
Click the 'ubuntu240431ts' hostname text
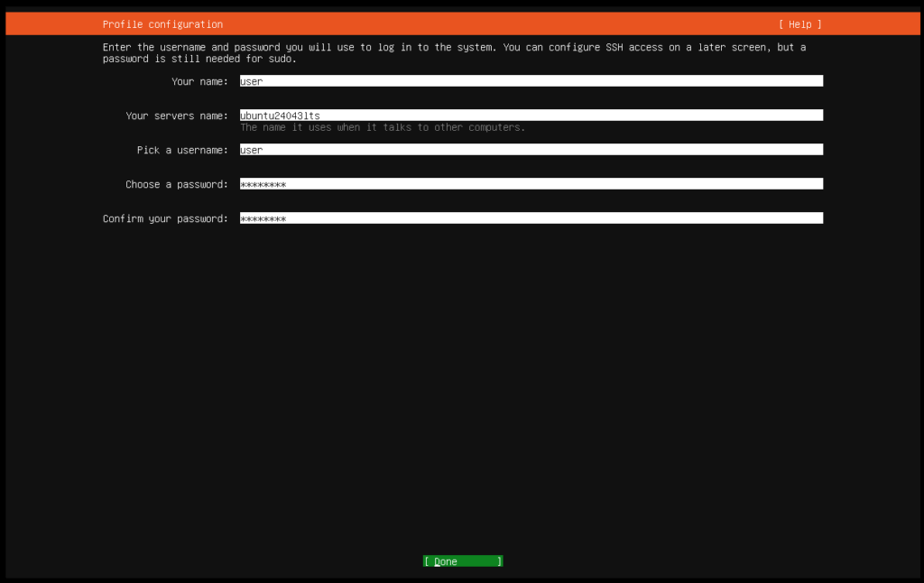click(280, 116)
